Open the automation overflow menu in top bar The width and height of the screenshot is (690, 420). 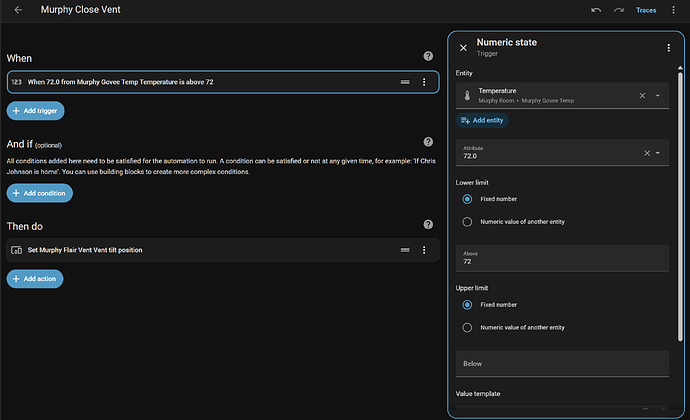[x=675, y=10]
